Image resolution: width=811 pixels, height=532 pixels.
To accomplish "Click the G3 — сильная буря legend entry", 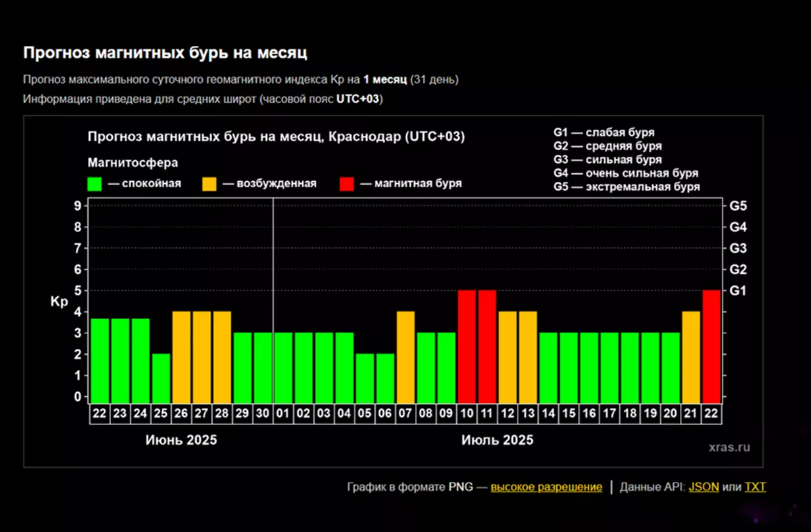I will pos(607,160).
